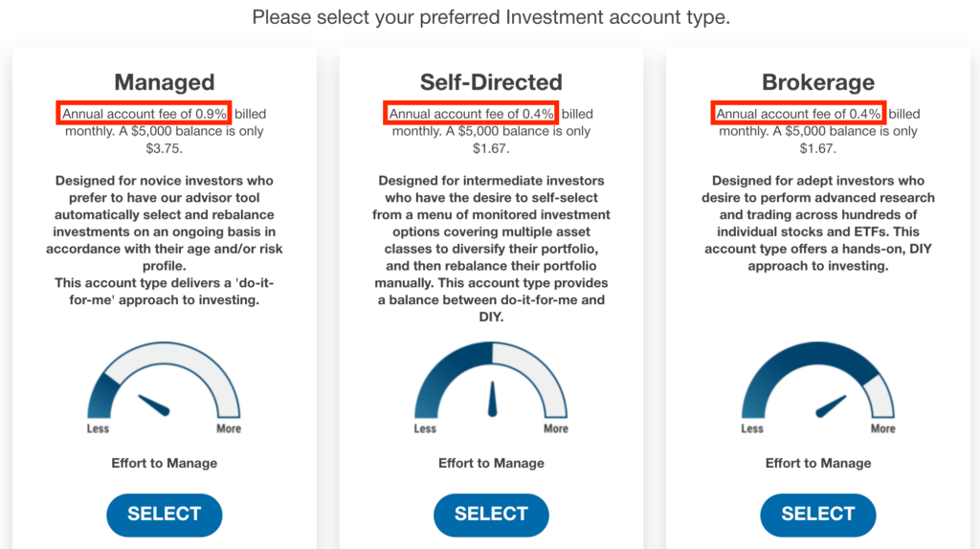The width and height of the screenshot is (980, 549).
Task: Click the Managed novice investors description
Action: [x=165, y=240]
